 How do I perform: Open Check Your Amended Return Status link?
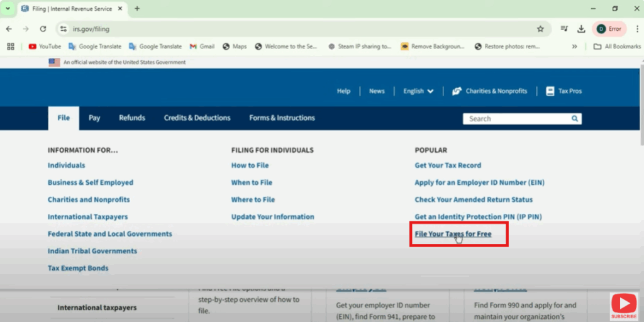[x=474, y=200]
